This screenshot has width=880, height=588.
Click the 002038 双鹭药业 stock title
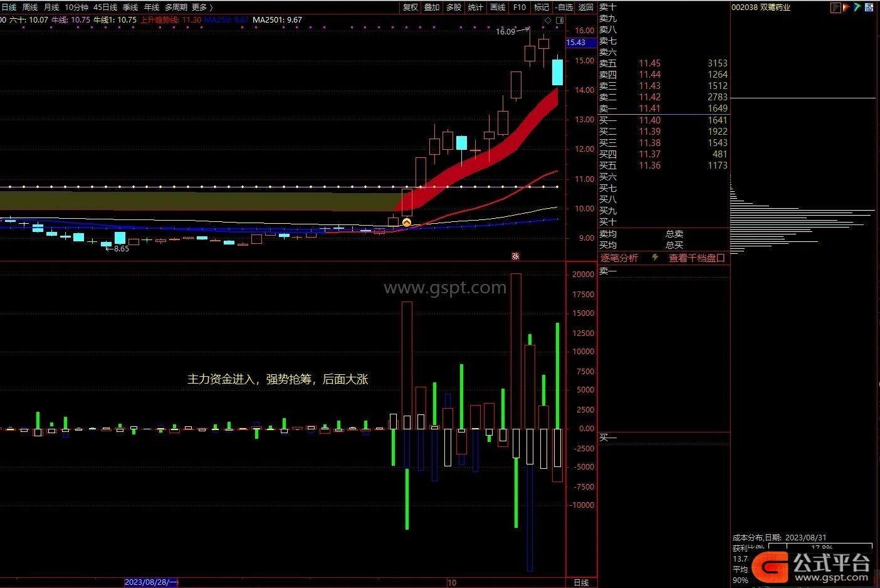coord(761,8)
